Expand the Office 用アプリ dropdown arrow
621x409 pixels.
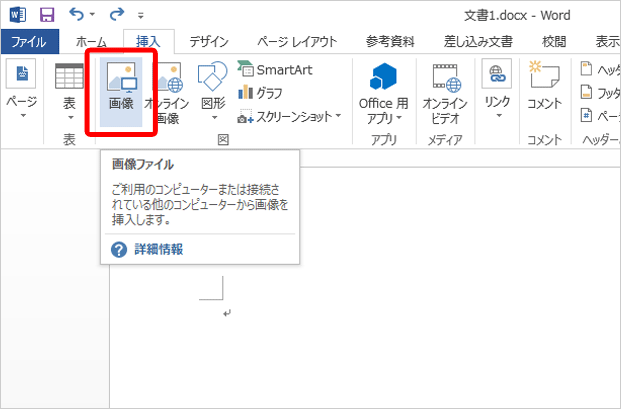(x=399, y=118)
